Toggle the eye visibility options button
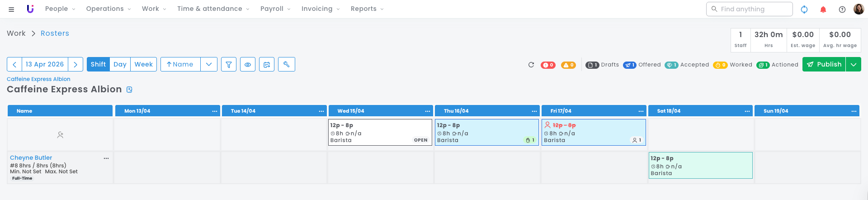 pyautogui.click(x=248, y=64)
